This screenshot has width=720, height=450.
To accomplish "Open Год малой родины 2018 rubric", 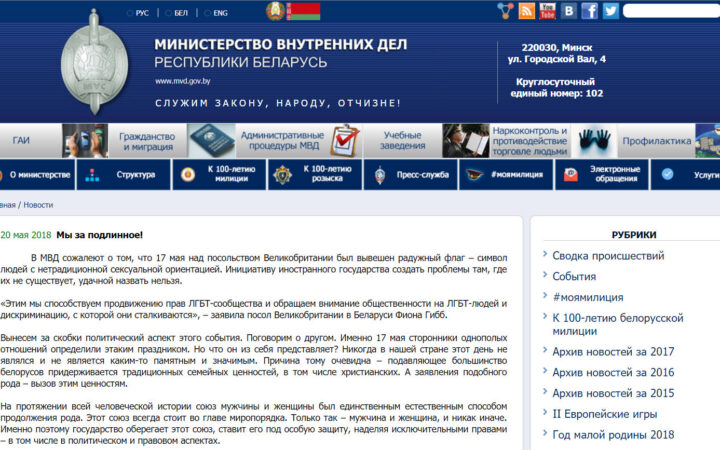I will coord(613,434).
